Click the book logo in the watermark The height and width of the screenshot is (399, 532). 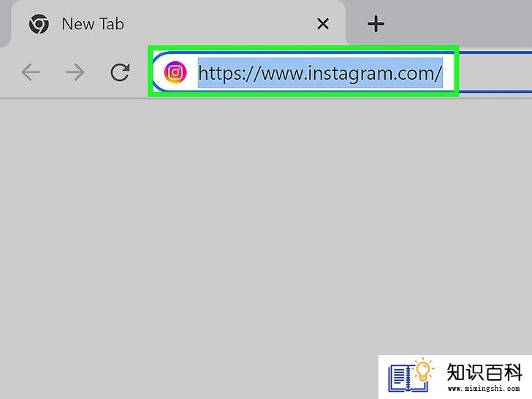point(407,379)
